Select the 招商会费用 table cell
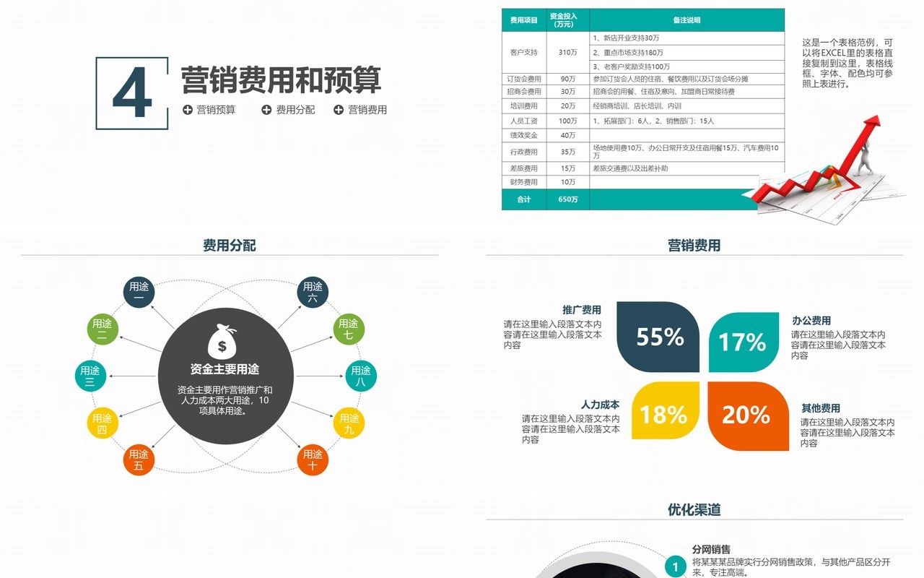Viewport: 924px width, 578px height. coord(524,92)
